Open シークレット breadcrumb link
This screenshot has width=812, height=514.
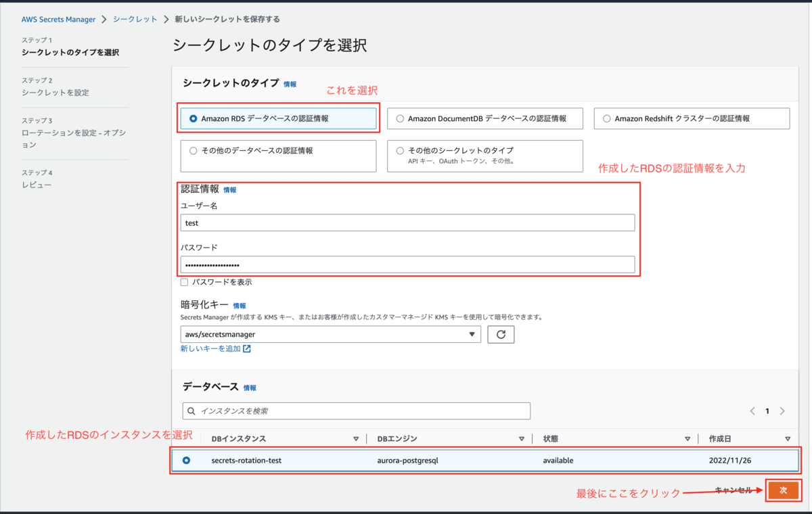[135, 20]
